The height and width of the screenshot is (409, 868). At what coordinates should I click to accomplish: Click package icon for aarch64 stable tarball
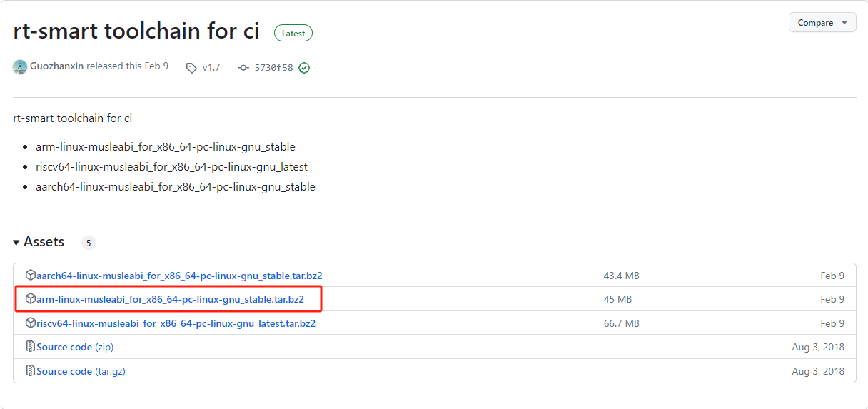[x=31, y=276]
